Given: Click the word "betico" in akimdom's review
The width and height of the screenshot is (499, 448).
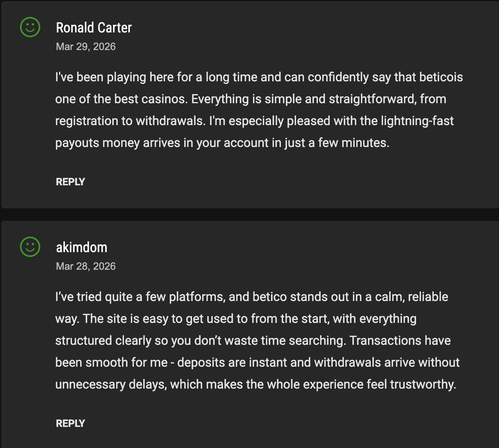Looking at the screenshot, I should pos(271,297).
